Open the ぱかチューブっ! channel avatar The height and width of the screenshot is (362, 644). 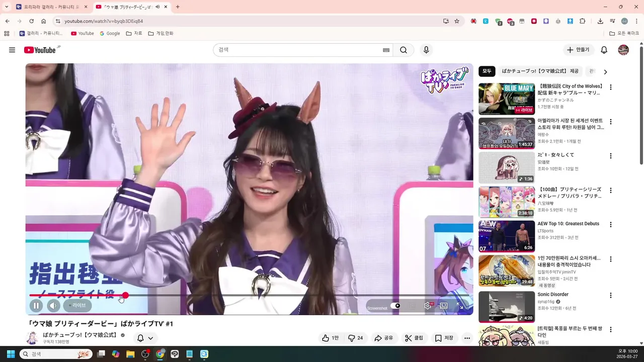32,338
